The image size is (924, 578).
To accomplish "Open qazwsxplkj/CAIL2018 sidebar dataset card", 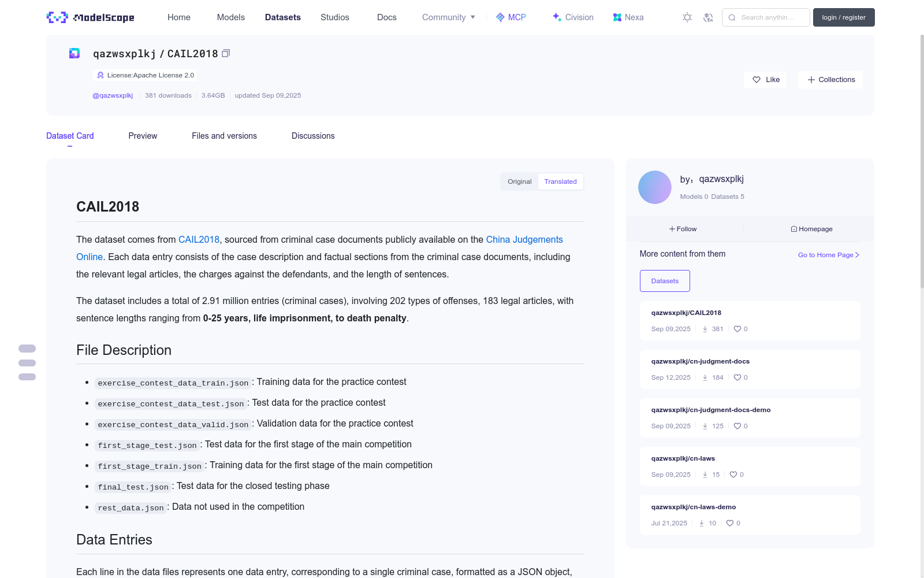I will point(750,321).
